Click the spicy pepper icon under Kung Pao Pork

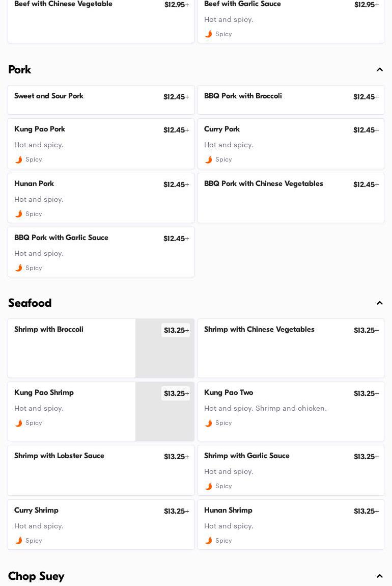coord(19,159)
